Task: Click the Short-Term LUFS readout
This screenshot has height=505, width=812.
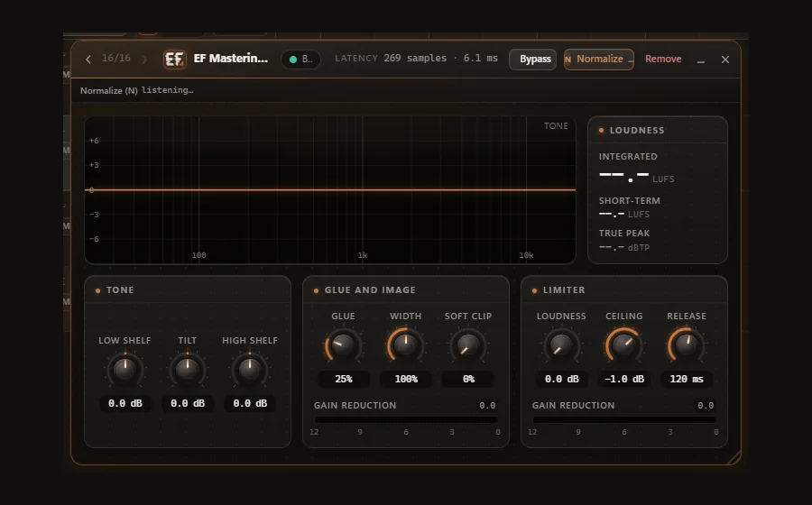Action: (624, 215)
